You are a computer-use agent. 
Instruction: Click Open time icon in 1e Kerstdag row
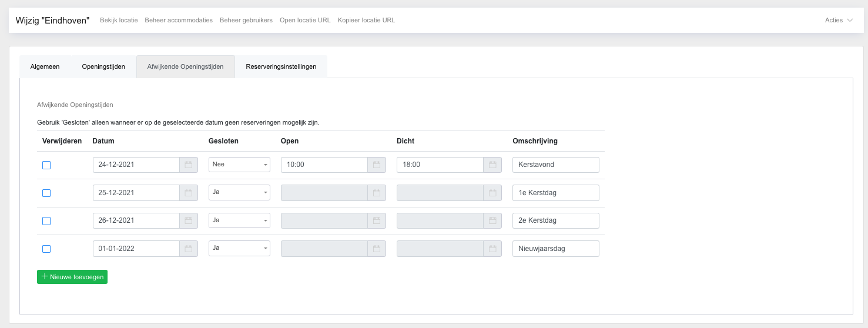pyautogui.click(x=377, y=193)
